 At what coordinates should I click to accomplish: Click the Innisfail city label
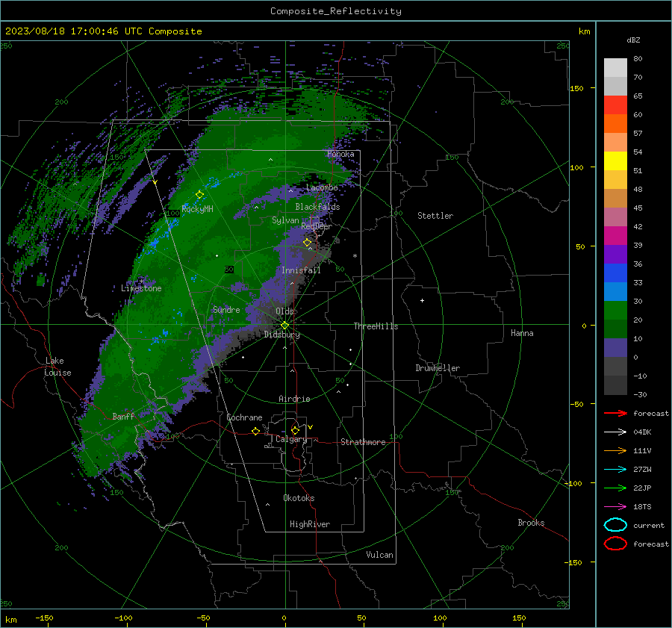(301, 270)
